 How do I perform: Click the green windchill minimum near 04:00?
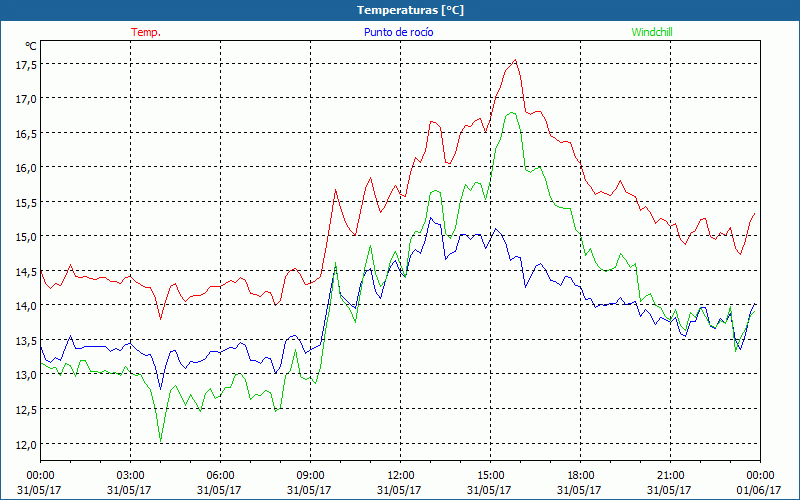(161, 441)
